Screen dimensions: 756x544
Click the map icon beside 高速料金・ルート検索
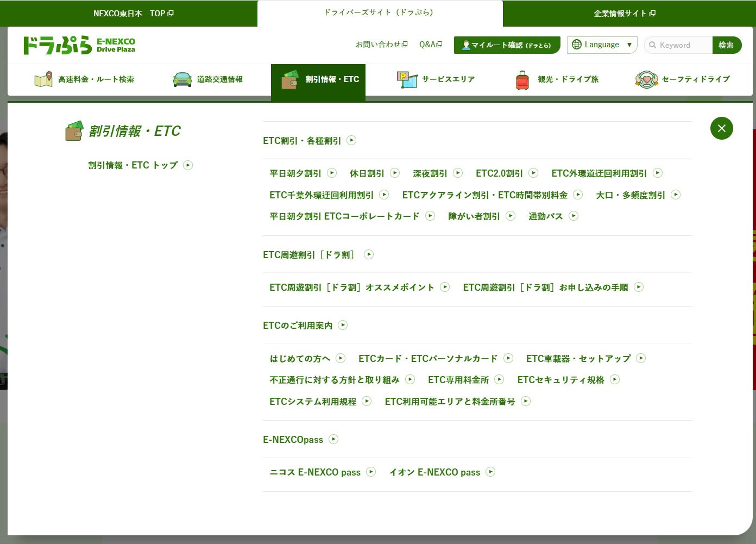[43, 79]
